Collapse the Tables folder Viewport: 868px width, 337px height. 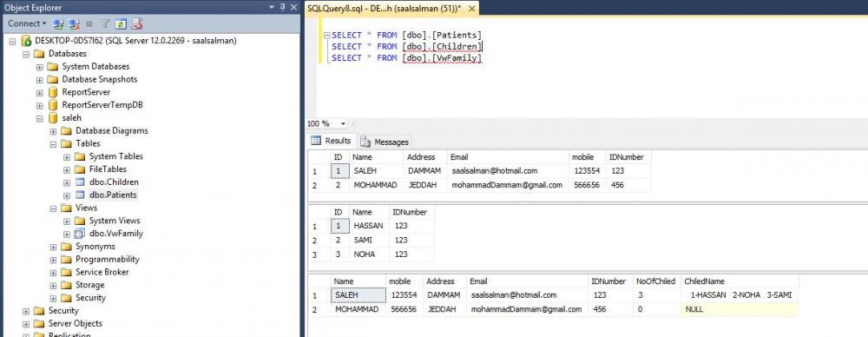point(53,143)
